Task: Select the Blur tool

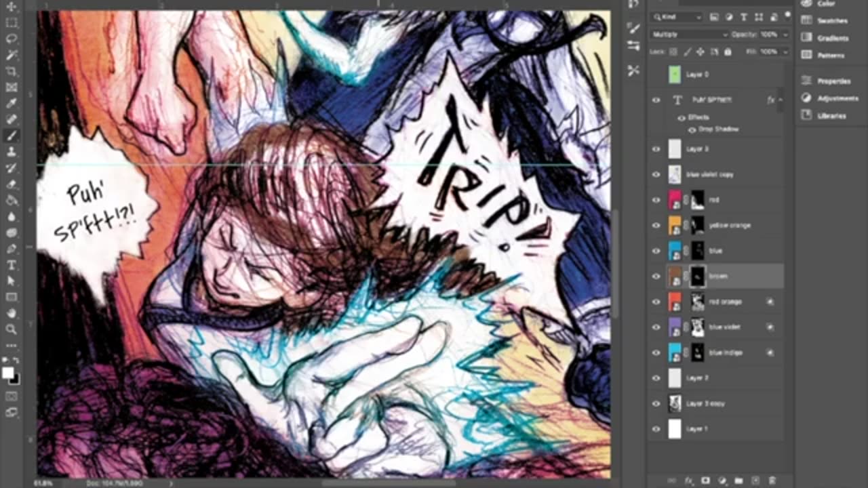Action: [x=12, y=216]
